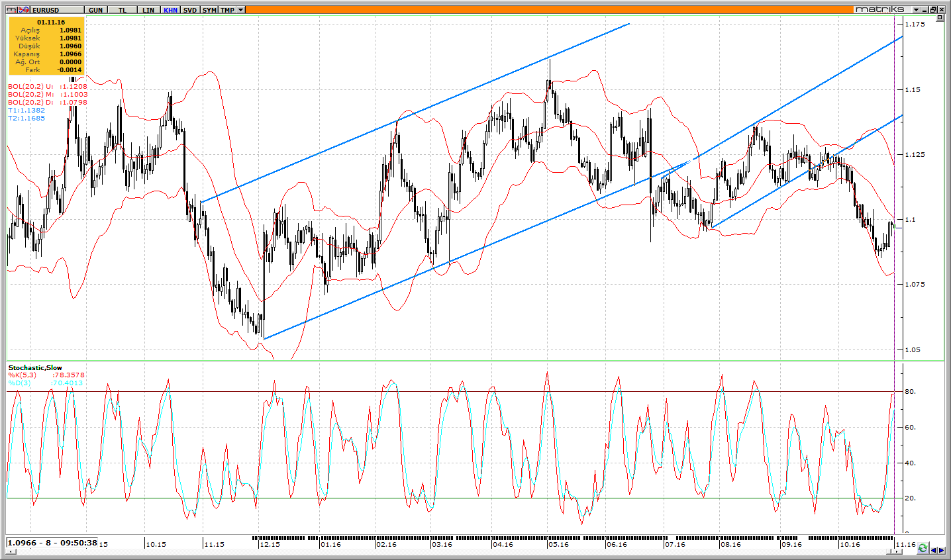The image size is (951, 560).
Task: Expand the dropdown arrow next to TMP
Action: (x=240, y=10)
